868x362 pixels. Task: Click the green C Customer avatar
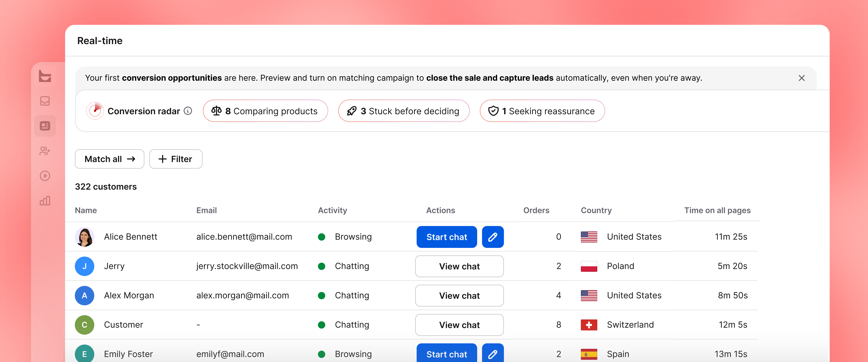click(84, 325)
